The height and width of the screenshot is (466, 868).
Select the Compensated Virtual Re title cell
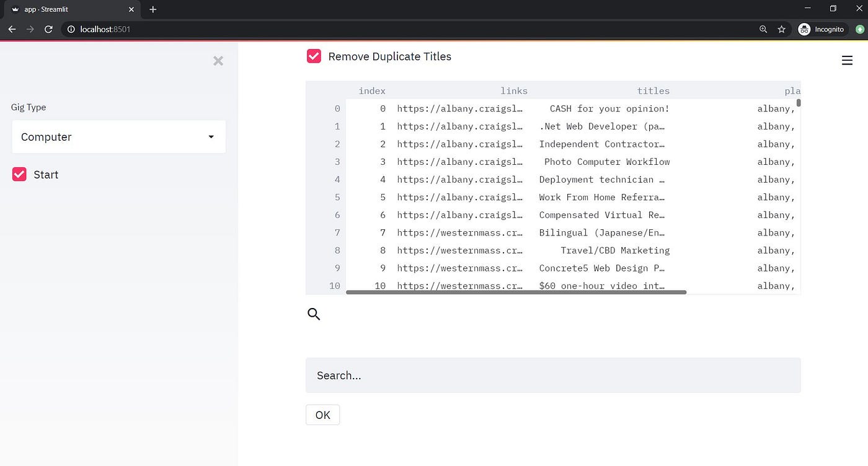tap(602, 215)
